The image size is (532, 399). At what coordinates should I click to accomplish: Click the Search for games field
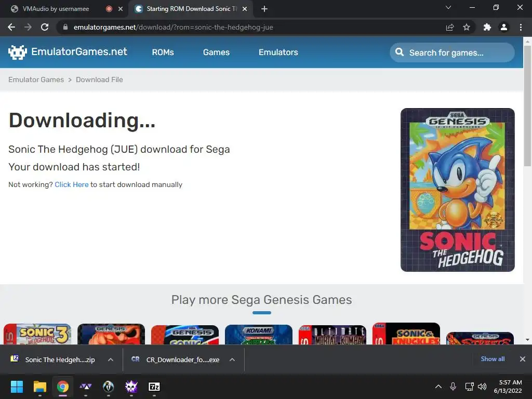[452, 52]
